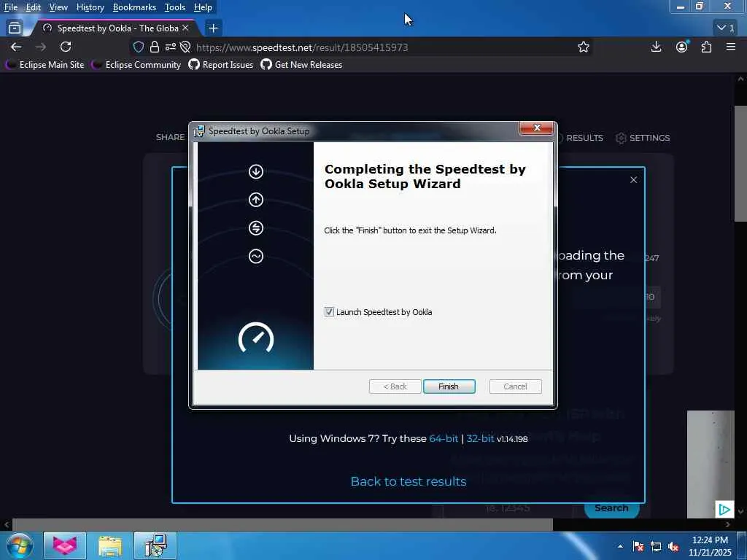Open the pink fox browser taskbar icon

[x=65, y=545]
